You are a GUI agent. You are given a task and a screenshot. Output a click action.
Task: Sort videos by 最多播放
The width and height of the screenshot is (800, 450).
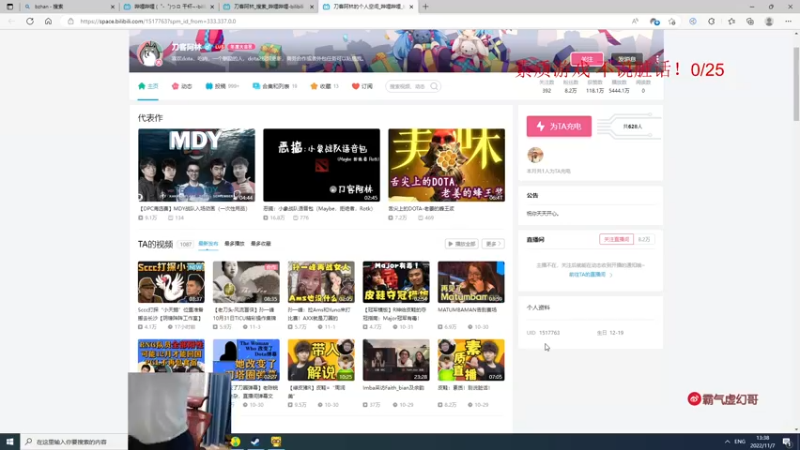pos(234,244)
